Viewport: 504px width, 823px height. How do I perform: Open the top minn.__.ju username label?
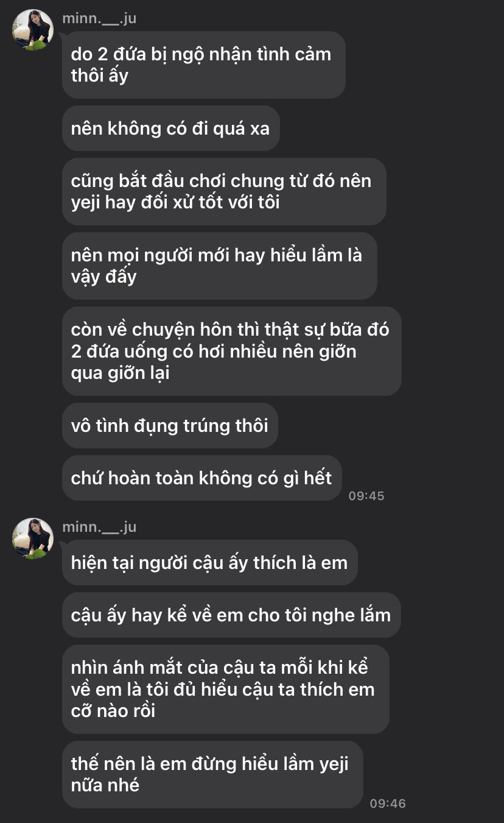(x=99, y=18)
